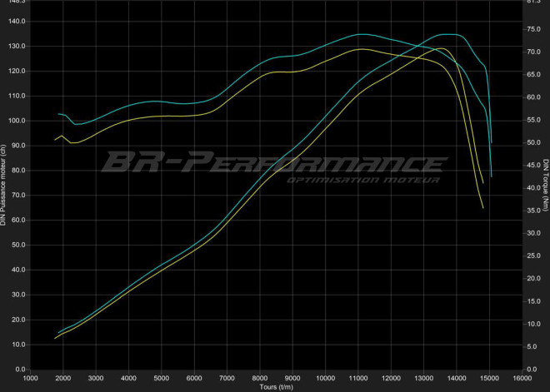
Task: Click the BR-Performance watermark logo
Action: click(x=273, y=161)
